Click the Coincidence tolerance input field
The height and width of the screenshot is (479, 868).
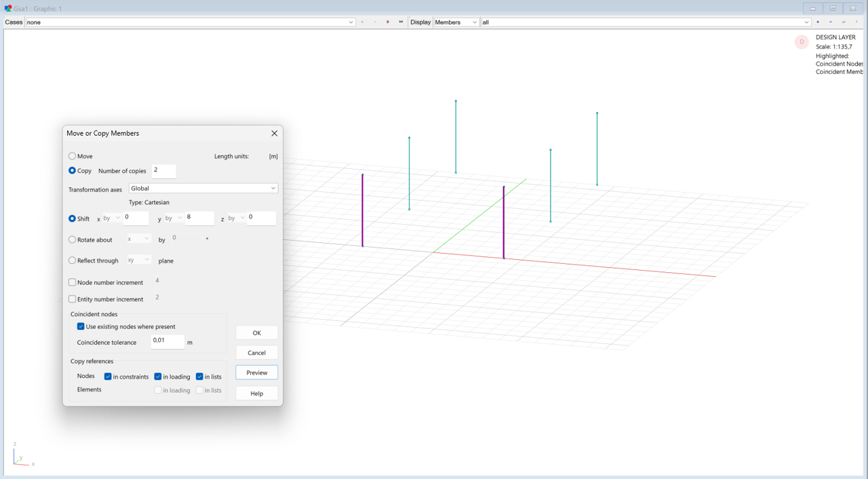(167, 341)
